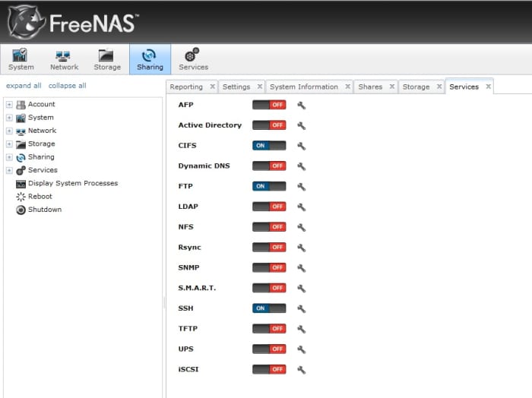Enable the S.M.A.R.T. service toggle

[269, 288]
